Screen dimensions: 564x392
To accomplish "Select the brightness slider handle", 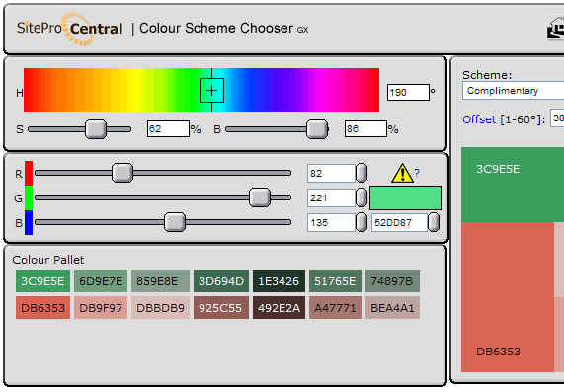I will click(317, 129).
